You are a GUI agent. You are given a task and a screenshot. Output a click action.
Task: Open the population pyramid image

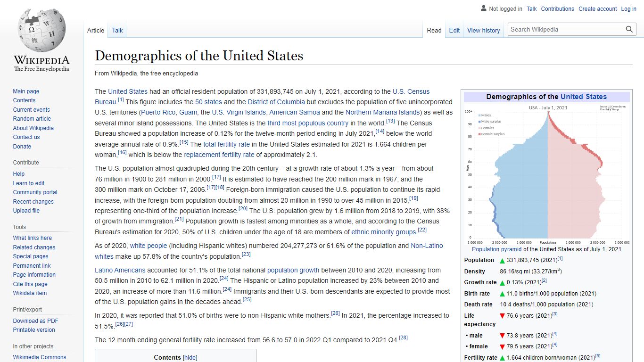pyautogui.click(x=547, y=173)
